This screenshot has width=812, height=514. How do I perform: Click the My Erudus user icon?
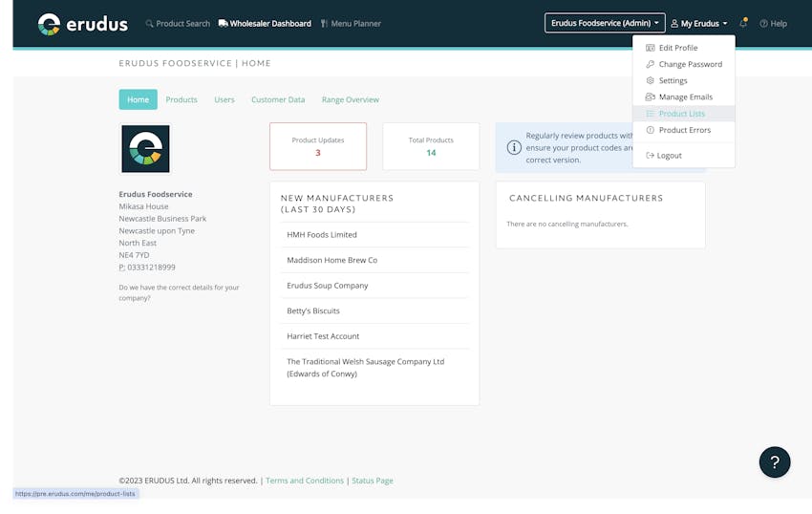coord(674,23)
